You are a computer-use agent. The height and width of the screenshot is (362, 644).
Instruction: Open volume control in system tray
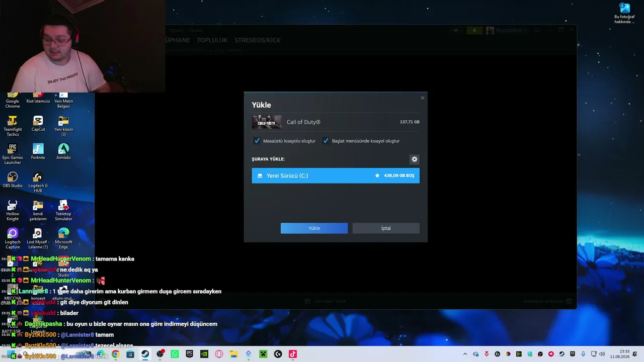602,354
